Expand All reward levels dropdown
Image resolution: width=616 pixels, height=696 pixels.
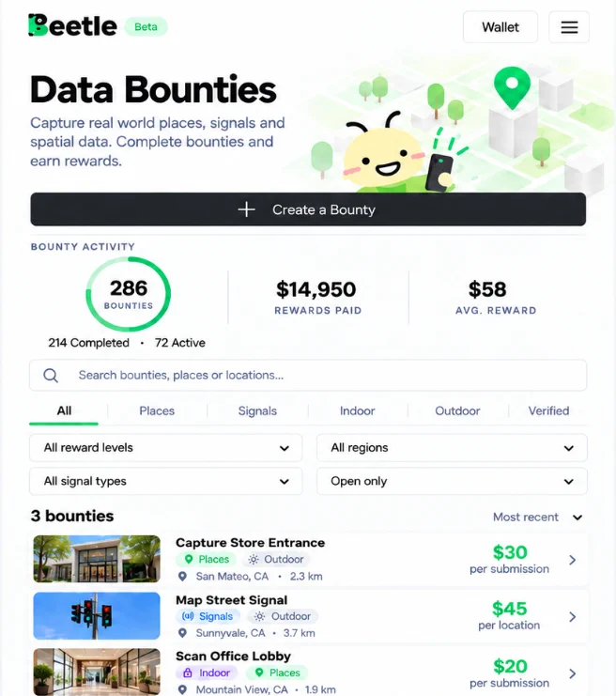point(165,447)
